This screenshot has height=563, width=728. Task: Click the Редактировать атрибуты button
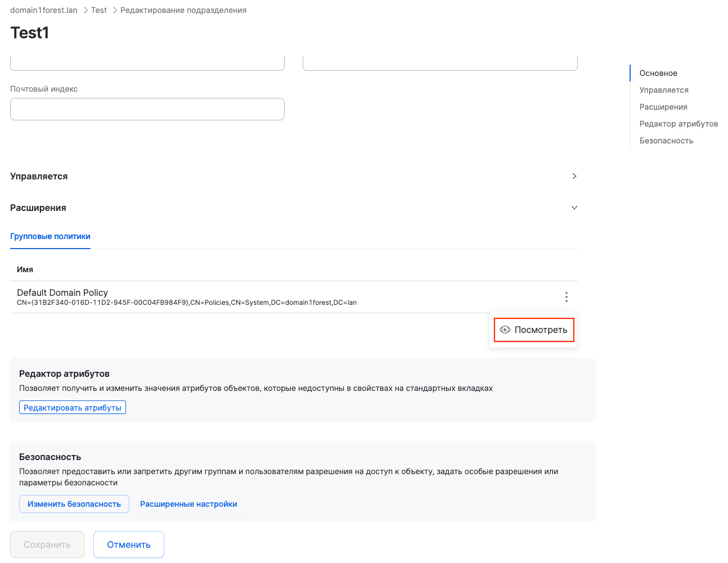point(73,408)
